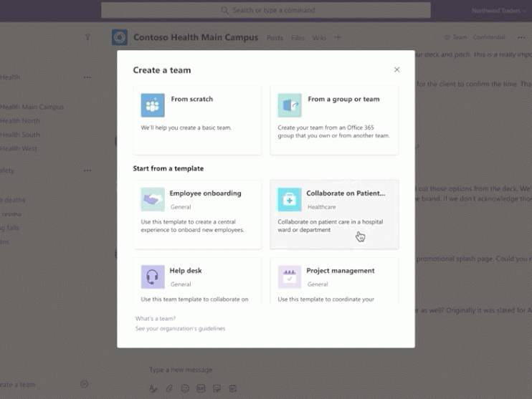Pick the Employee onboarding template title

click(205, 193)
